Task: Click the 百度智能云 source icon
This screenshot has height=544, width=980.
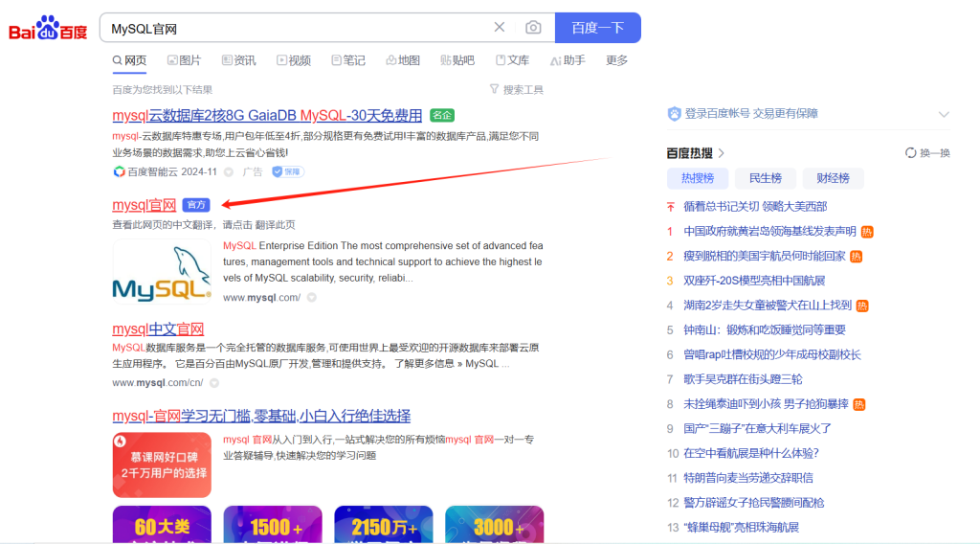Action: pyautogui.click(x=119, y=171)
